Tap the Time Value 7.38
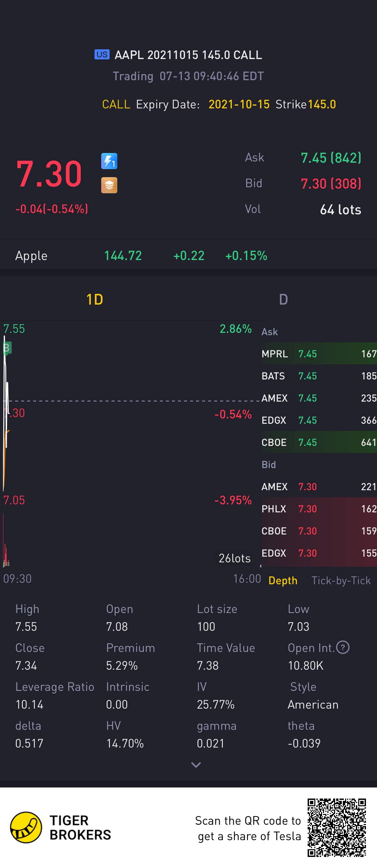The width and height of the screenshot is (377, 868). point(208,665)
